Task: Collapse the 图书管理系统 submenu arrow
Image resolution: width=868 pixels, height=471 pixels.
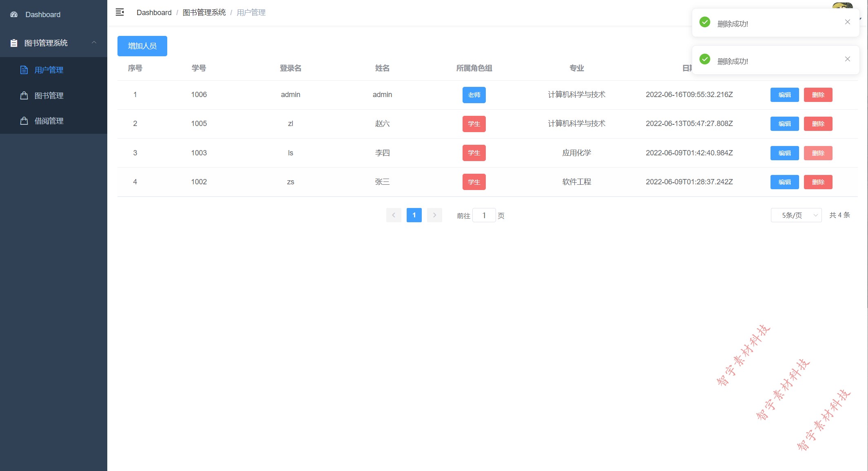Action: pos(94,42)
